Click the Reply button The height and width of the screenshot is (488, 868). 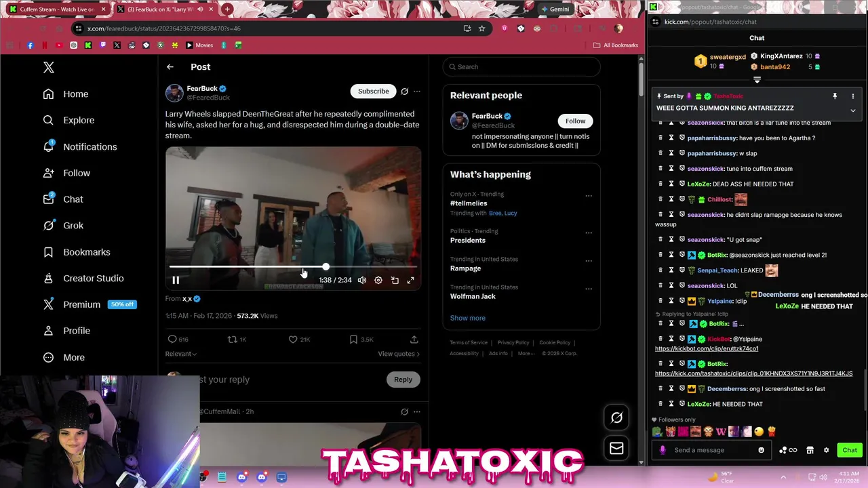(403, 380)
